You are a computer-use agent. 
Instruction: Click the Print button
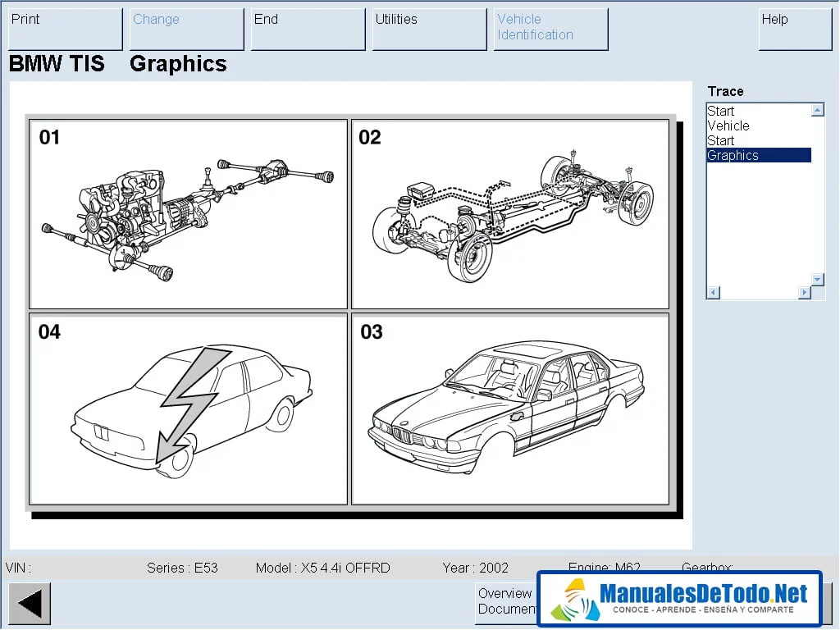pyautogui.click(x=66, y=29)
